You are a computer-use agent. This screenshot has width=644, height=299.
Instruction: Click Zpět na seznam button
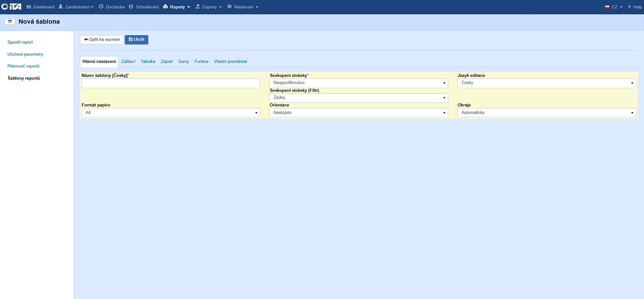pyautogui.click(x=102, y=40)
